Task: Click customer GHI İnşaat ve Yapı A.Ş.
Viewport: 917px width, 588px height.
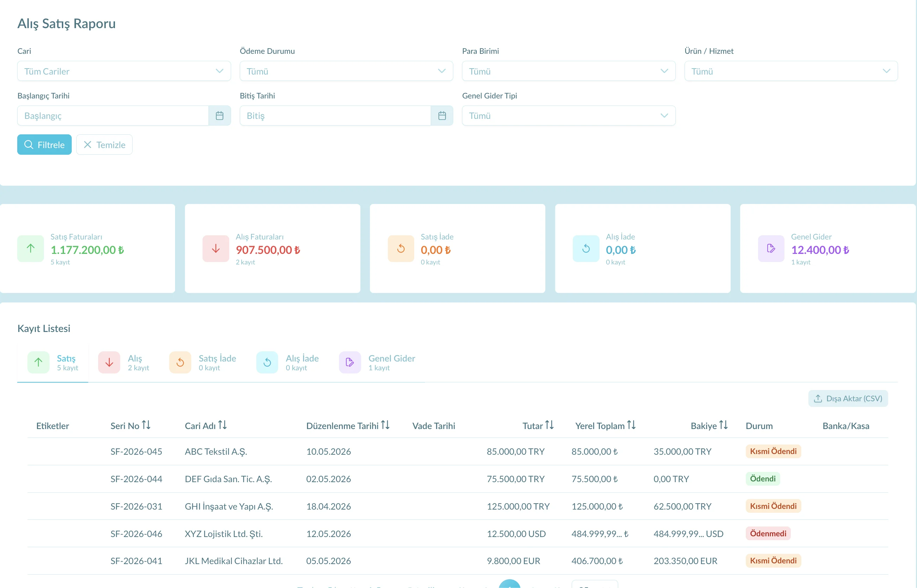Action: 229,506
